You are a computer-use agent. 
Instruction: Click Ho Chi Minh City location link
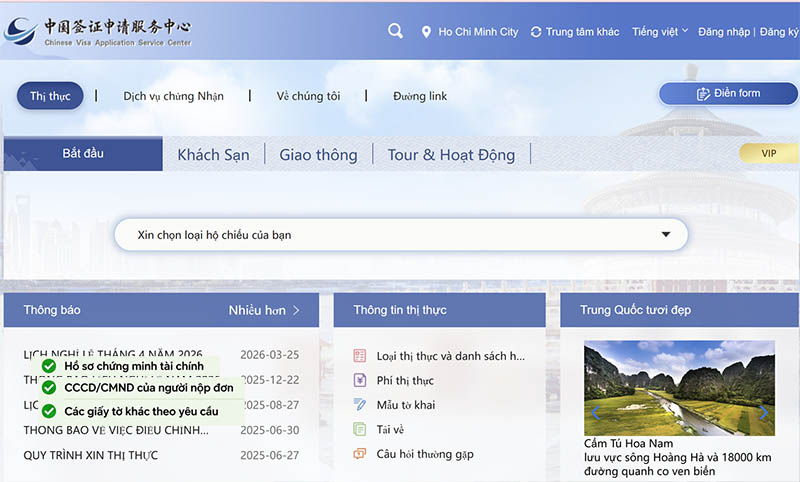pos(478,32)
